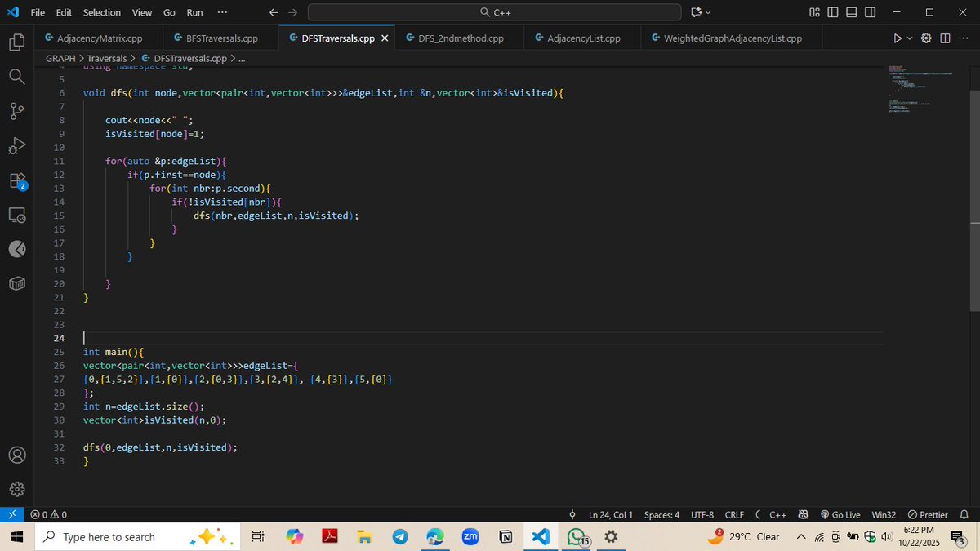Image resolution: width=980 pixels, height=551 pixels.
Task: Select the Remote Explorer icon
Action: (16, 215)
